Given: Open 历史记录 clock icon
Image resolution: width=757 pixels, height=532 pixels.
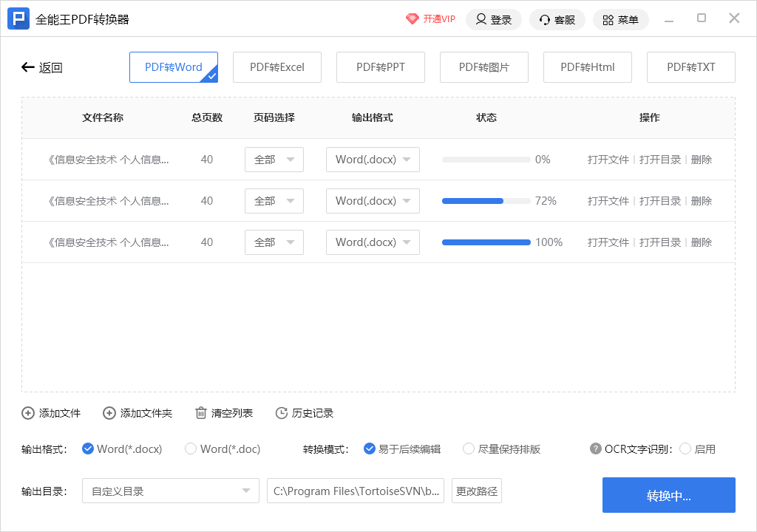Looking at the screenshot, I should coord(281,413).
